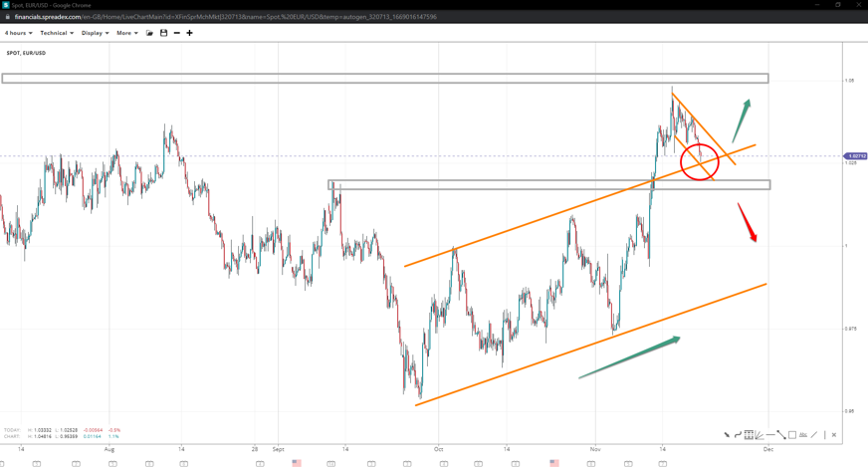Expand the Technical indicators dropdown
This screenshot has height=467, width=868.
point(56,33)
